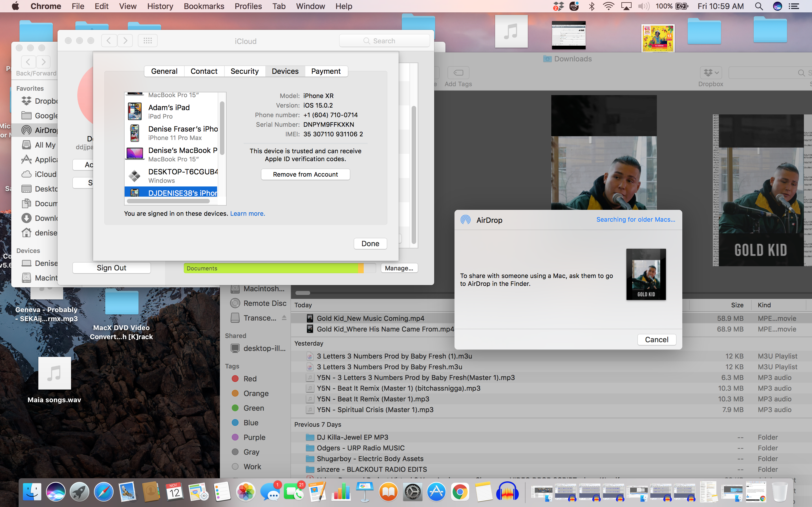This screenshot has height=507, width=812.
Task: Cancel the AirDrop sharing dialog
Action: pyautogui.click(x=656, y=339)
